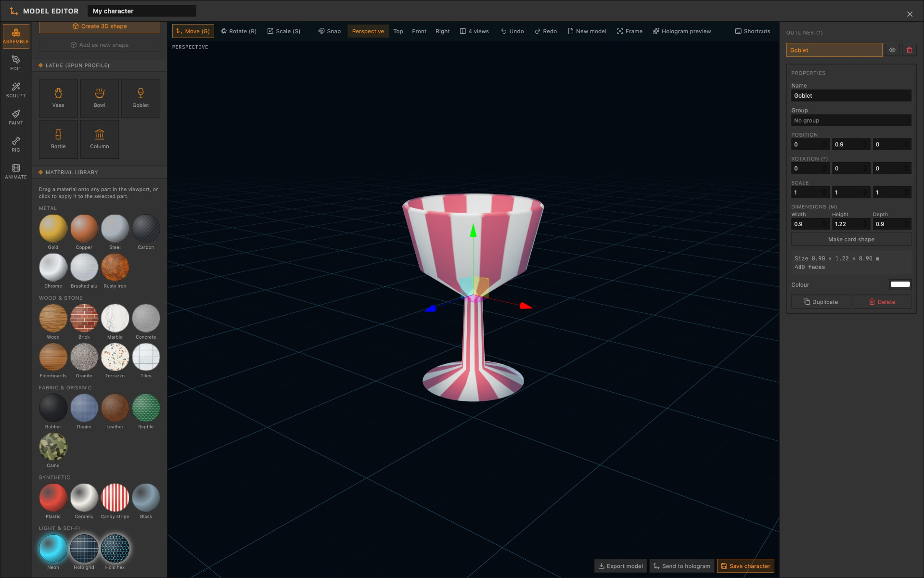Switch viewport to Top view

coord(398,31)
